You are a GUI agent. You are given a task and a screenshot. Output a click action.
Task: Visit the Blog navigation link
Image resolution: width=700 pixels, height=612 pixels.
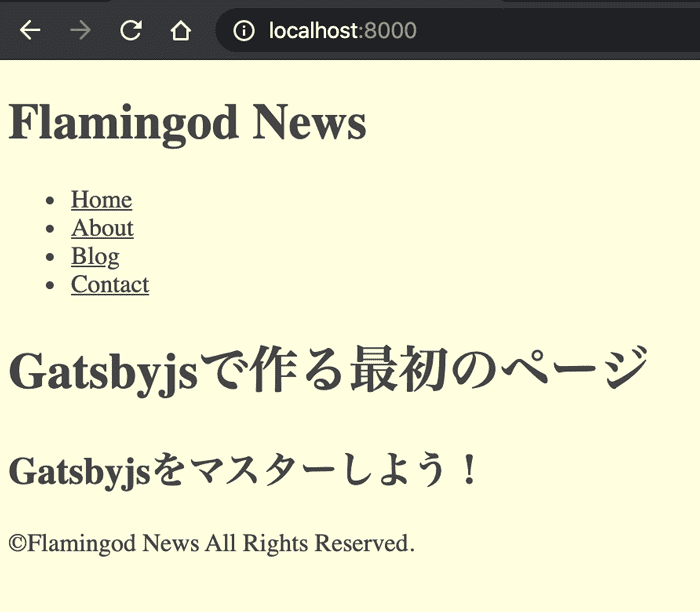tap(95, 256)
